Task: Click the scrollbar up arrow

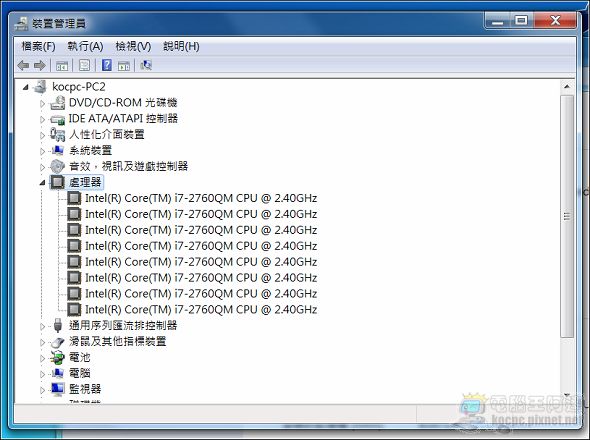Action: coord(567,87)
